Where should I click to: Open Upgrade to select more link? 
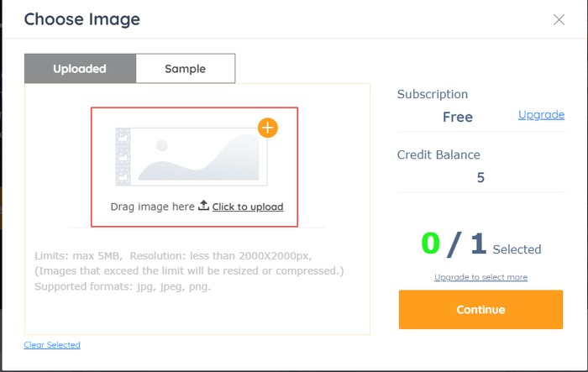point(480,277)
